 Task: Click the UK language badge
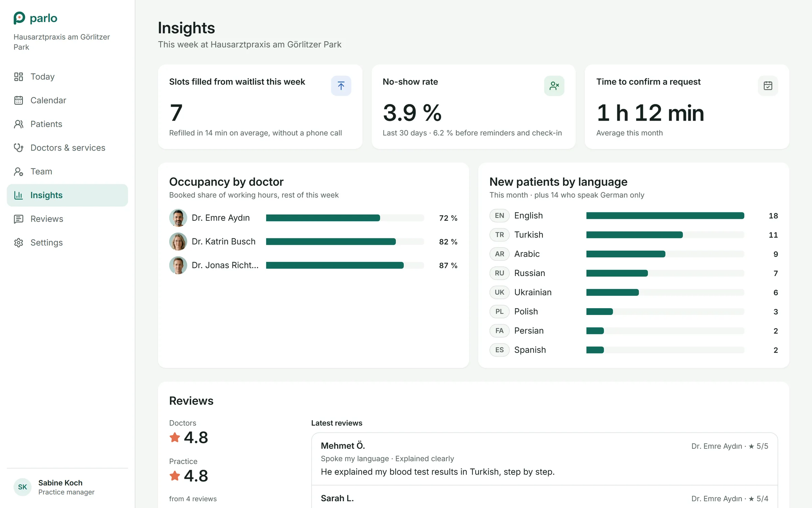pyautogui.click(x=499, y=292)
